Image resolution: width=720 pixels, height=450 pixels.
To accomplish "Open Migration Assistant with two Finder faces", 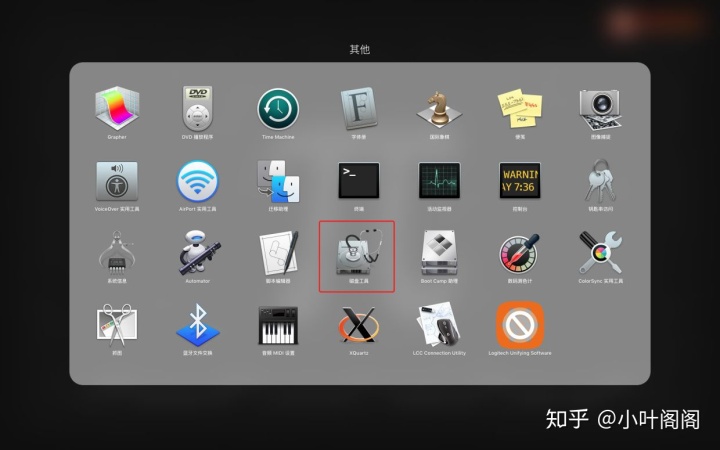I will [278, 181].
